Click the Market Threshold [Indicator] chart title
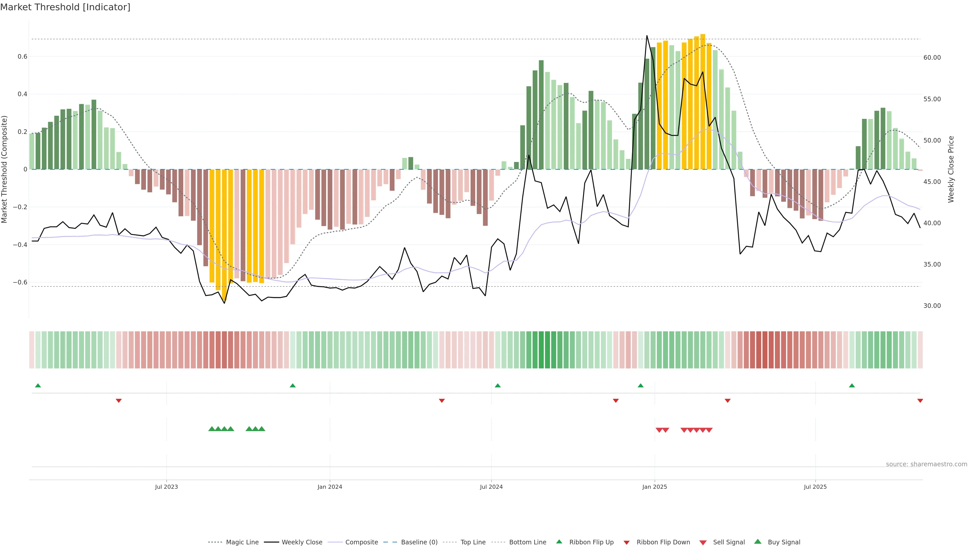Viewport: 980px width, 551px height. (x=65, y=7)
